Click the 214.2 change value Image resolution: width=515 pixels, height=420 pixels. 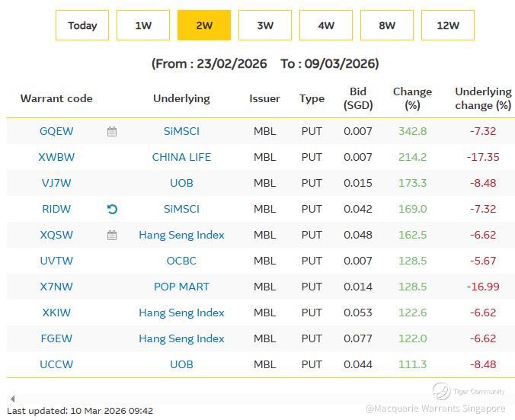(x=412, y=157)
